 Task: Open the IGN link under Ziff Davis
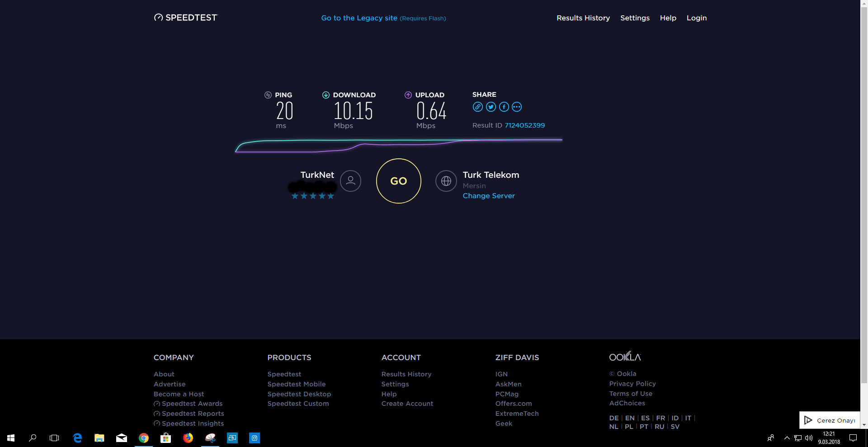[x=502, y=374]
